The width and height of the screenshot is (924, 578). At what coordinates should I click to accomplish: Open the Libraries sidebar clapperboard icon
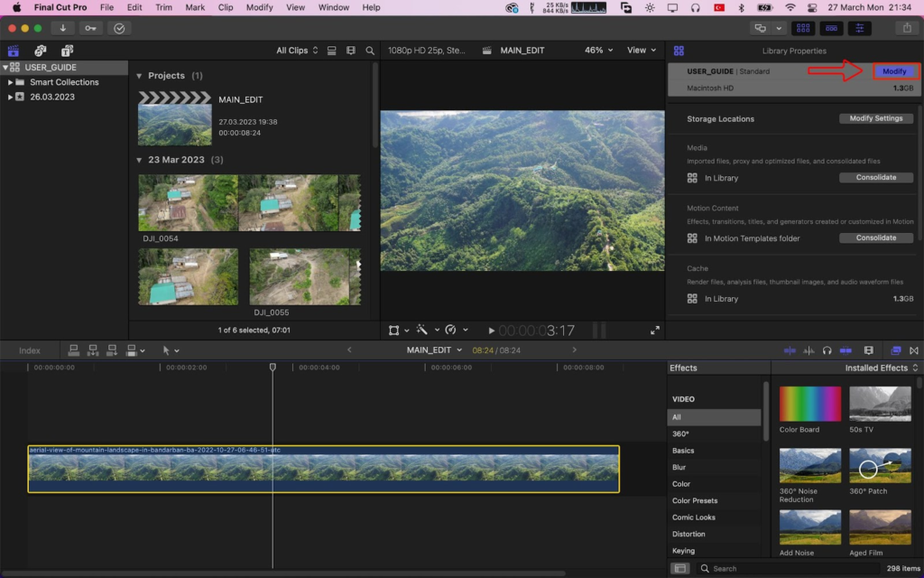(13, 51)
